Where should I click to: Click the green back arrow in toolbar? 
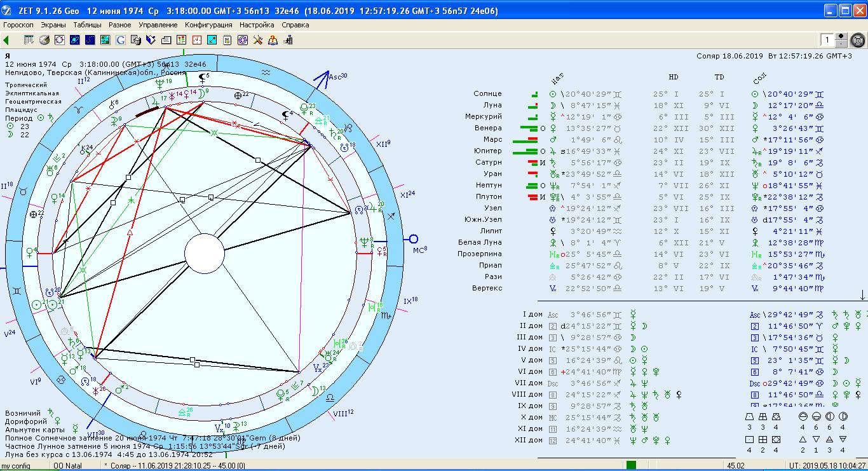(x=6, y=40)
